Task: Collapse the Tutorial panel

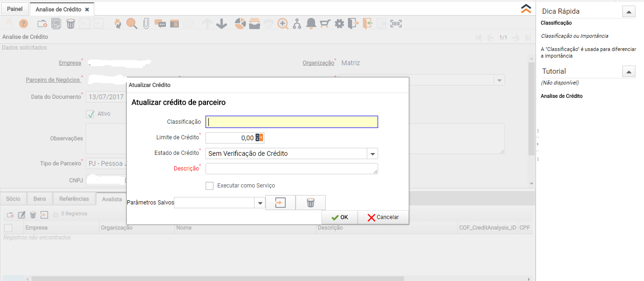Action: pyautogui.click(x=629, y=72)
